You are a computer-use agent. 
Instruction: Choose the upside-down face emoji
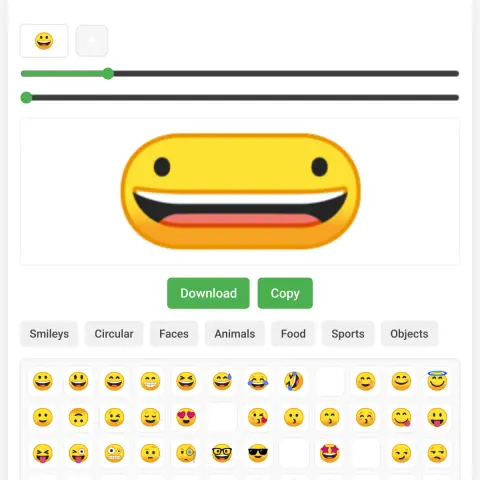point(78,417)
